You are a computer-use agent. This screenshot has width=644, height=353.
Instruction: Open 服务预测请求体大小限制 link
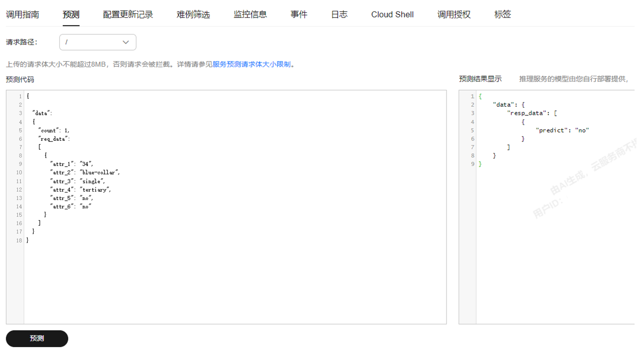tap(251, 64)
